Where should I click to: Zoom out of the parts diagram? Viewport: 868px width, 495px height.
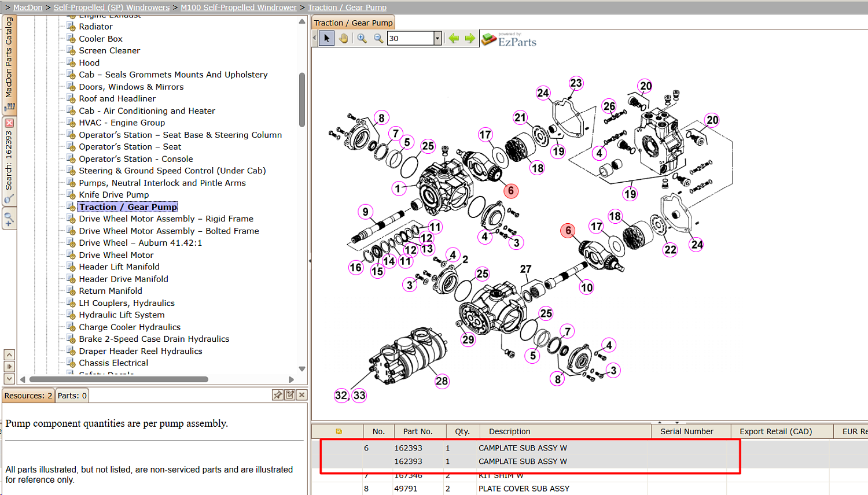click(378, 38)
